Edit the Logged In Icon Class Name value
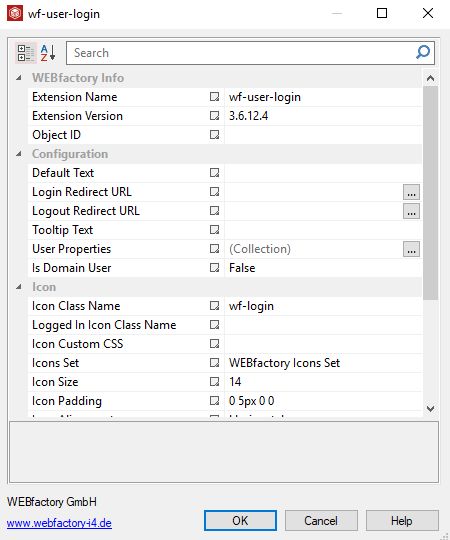This screenshot has width=450, height=540. pos(323,325)
